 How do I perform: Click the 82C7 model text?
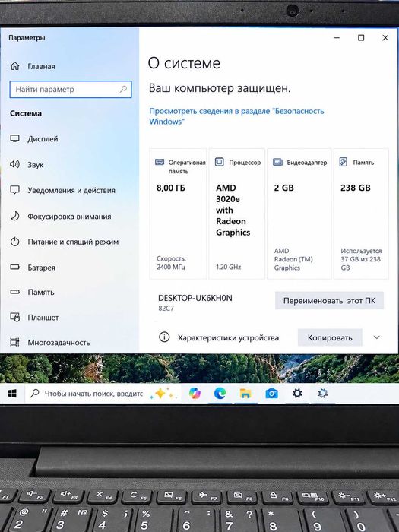[x=166, y=309]
